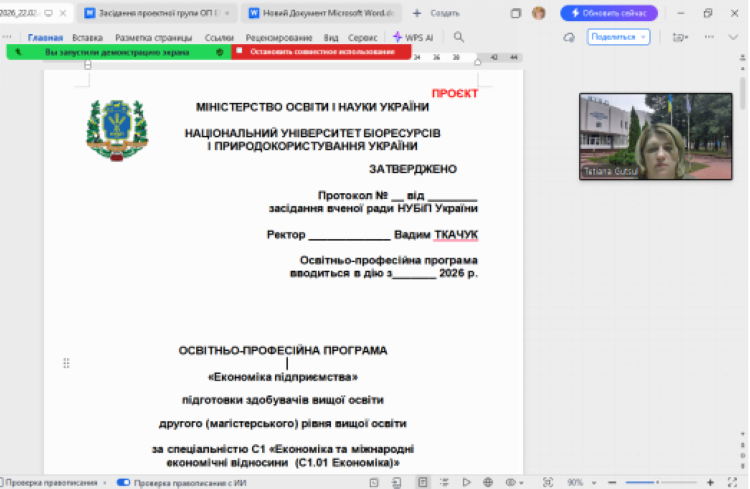Click the right indent marker on the ruler
Screen dimensions: 750x489
pyautogui.click(x=477, y=61)
